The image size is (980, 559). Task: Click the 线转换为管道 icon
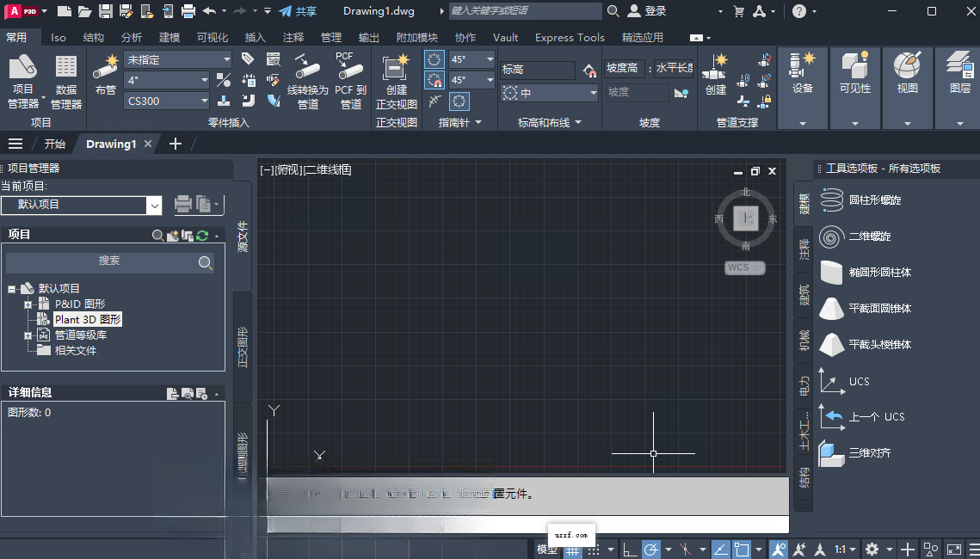pyautogui.click(x=307, y=81)
